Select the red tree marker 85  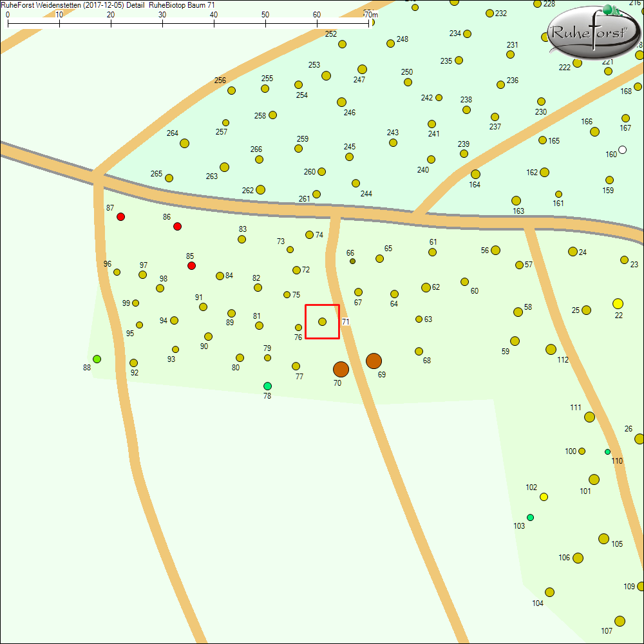(191, 265)
